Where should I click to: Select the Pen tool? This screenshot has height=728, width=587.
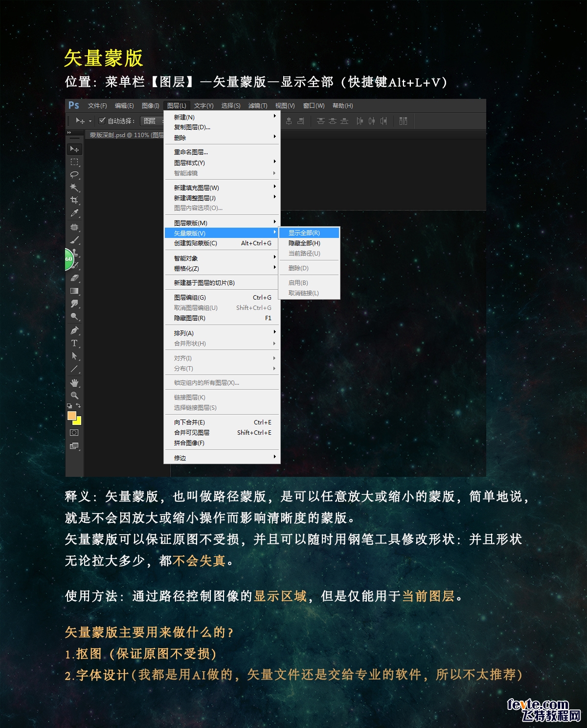(x=74, y=330)
